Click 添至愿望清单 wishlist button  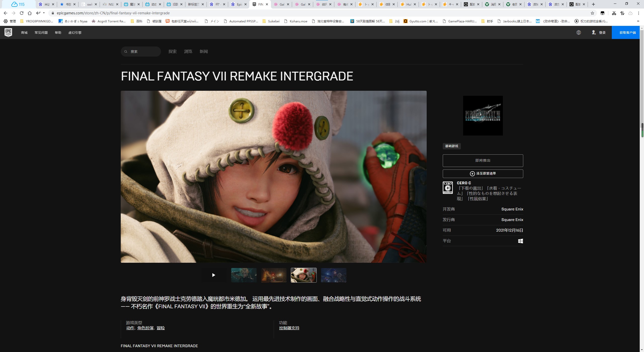(483, 174)
